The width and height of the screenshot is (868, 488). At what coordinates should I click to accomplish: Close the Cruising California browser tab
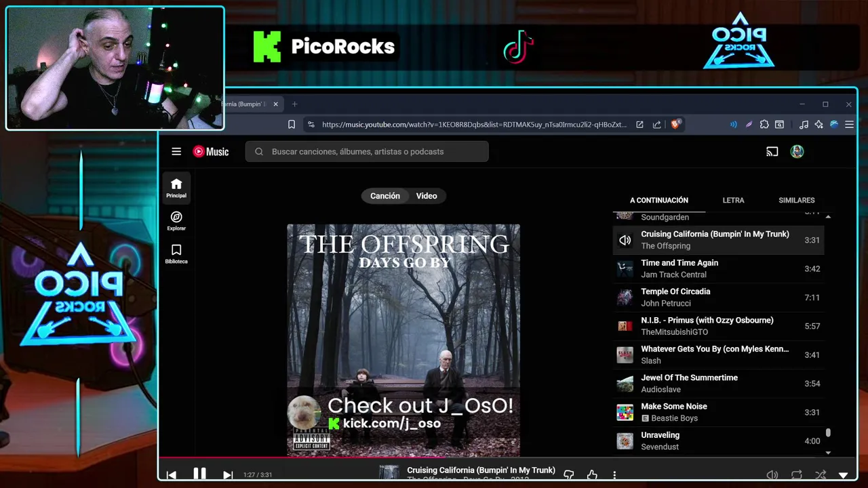(276, 104)
